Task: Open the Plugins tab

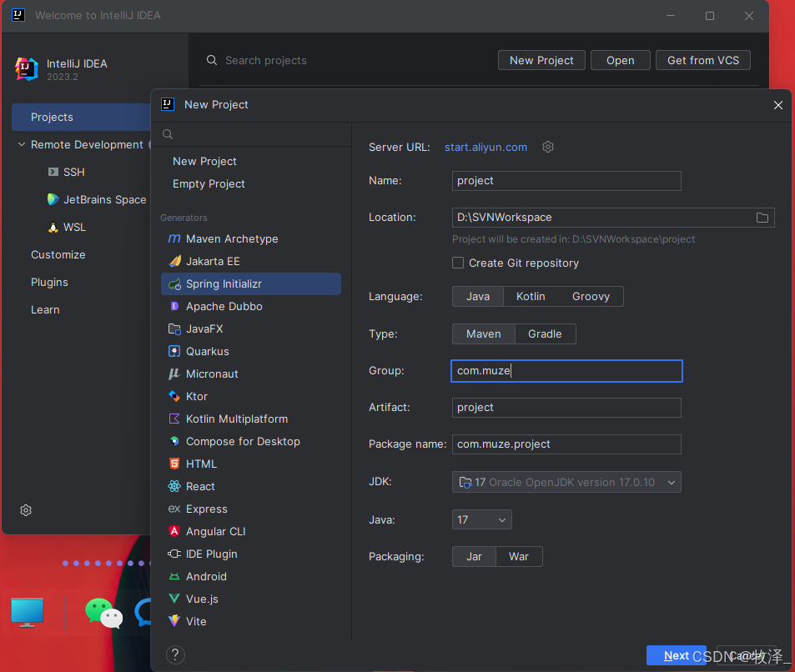Action: pos(49,283)
